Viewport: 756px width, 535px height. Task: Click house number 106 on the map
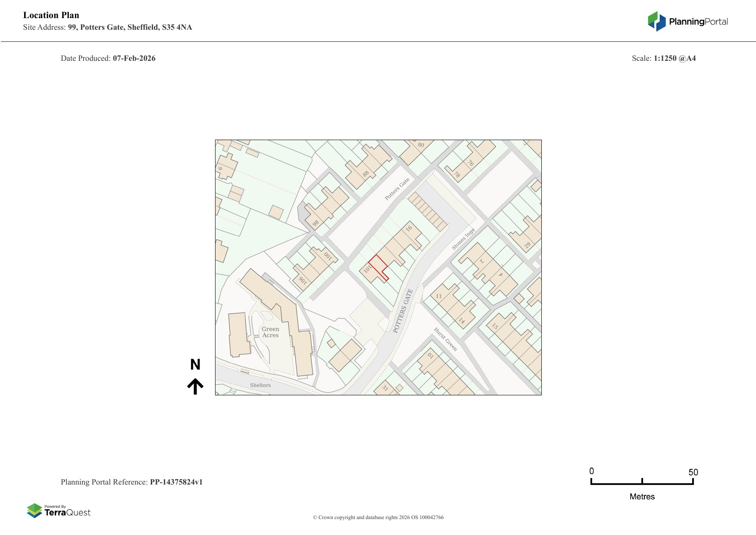[303, 280]
